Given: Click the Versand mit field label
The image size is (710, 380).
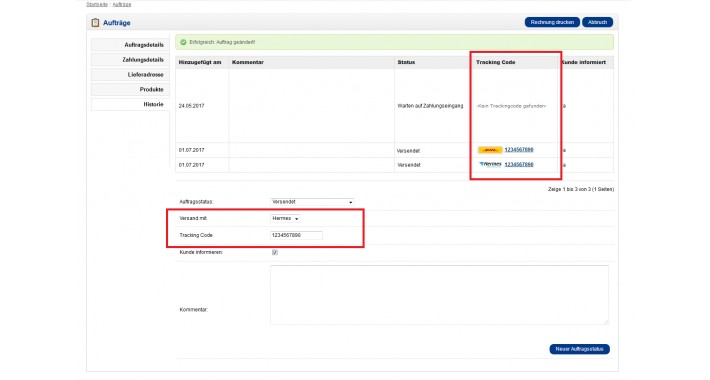Looking at the screenshot, I should point(193,219).
